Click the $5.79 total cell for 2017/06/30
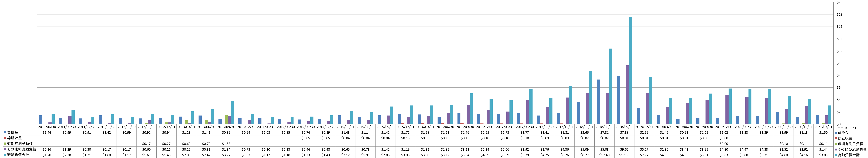868x158 pixels. click(525, 155)
